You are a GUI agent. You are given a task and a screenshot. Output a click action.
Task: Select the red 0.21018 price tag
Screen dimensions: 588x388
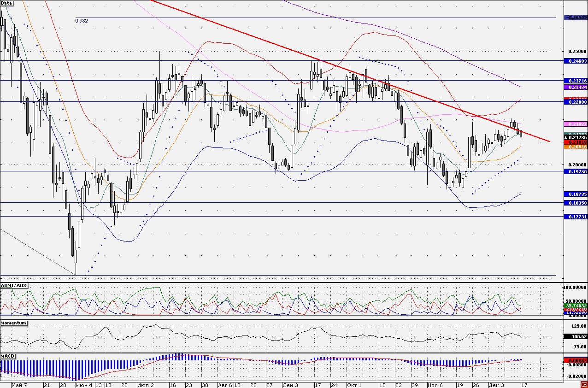(x=575, y=142)
